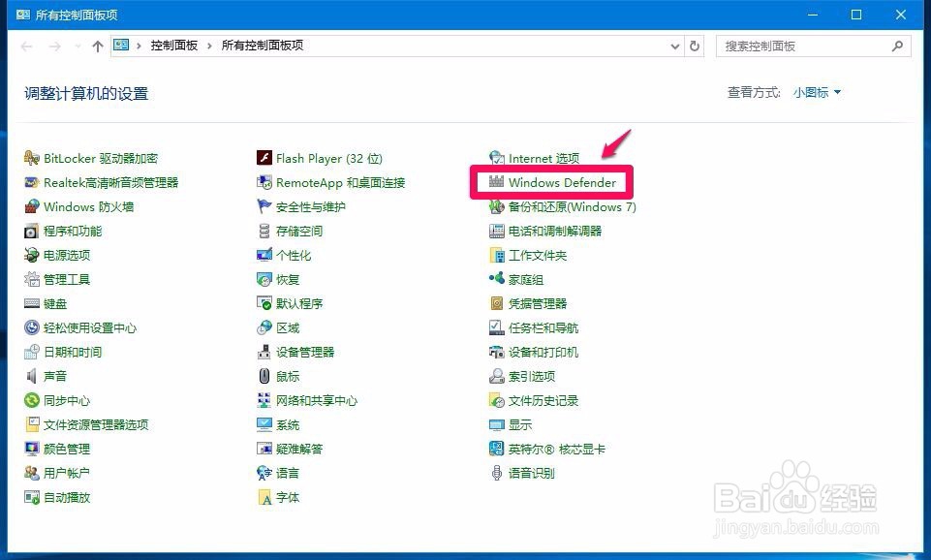Click the 搜索控制面板 search field

coord(813,47)
